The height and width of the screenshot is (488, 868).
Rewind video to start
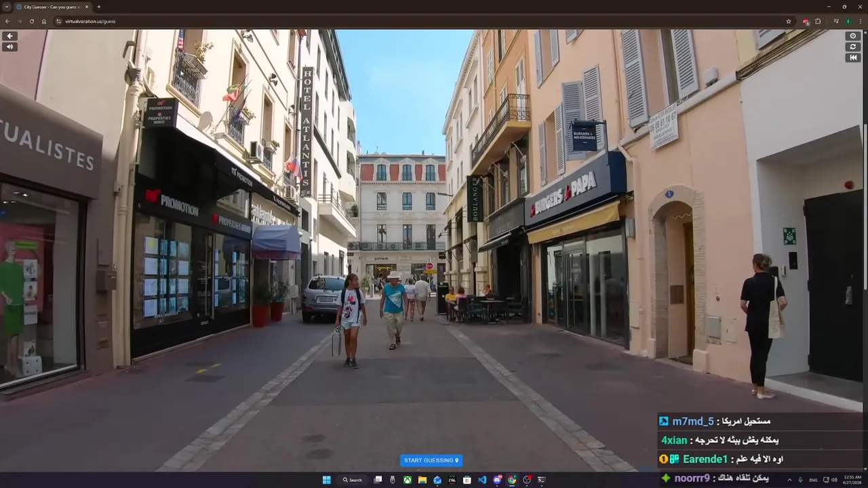(853, 58)
